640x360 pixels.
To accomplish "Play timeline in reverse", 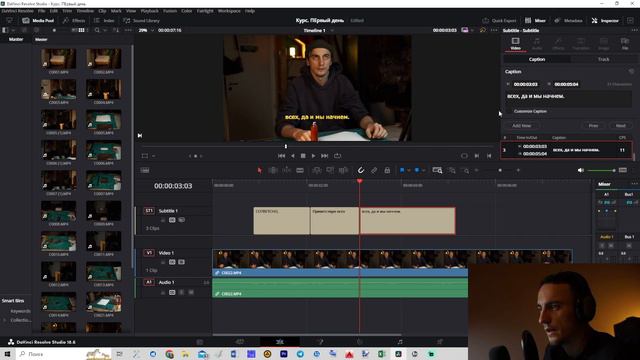I will [293, 156].
